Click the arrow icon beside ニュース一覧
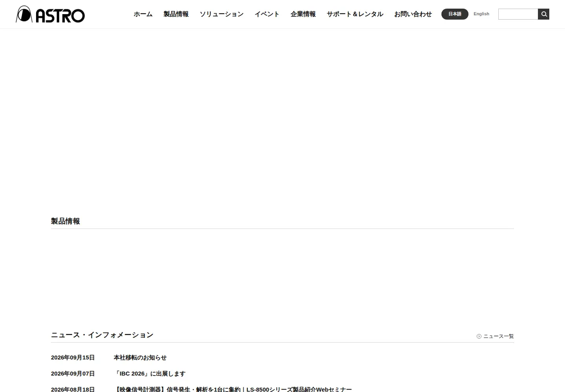 click(479, 336)
